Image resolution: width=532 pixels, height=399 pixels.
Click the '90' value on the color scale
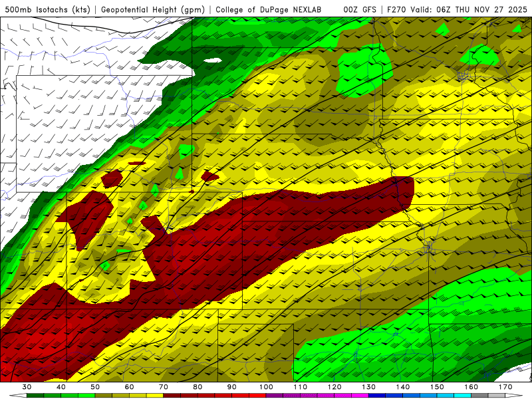coord(231,387)
